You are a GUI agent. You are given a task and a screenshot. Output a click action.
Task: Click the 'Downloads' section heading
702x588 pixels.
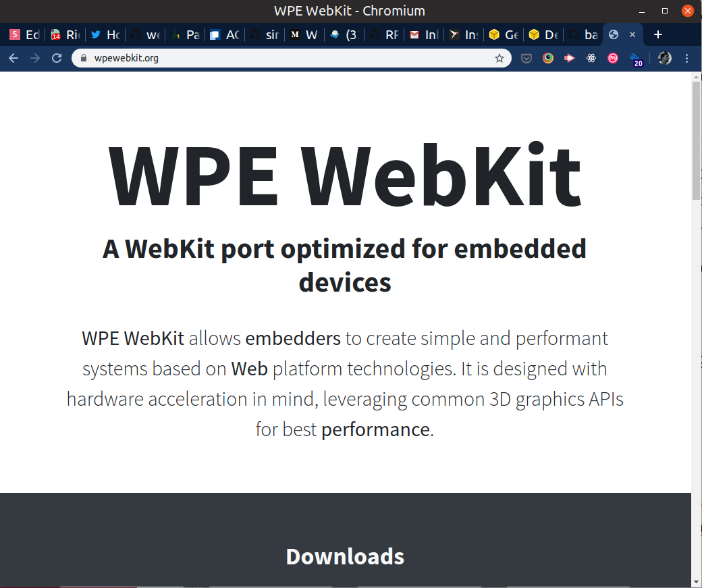click(x=345, y=557)
